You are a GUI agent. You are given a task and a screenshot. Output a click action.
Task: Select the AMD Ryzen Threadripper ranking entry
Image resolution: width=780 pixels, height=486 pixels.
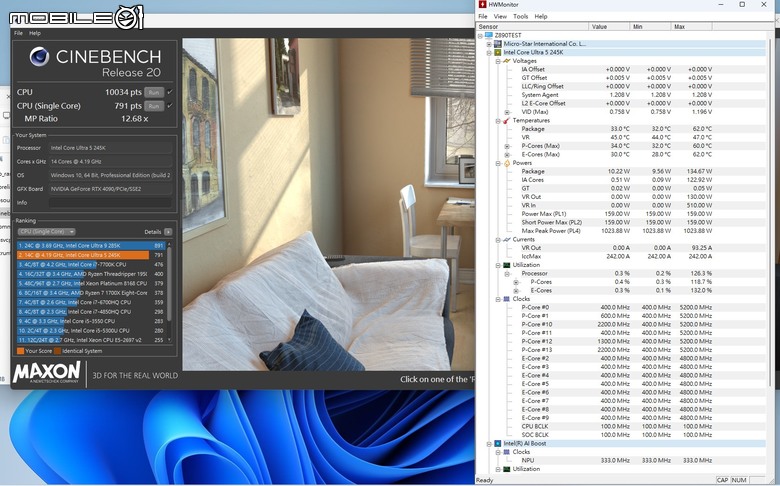click(x=91, y=274)
